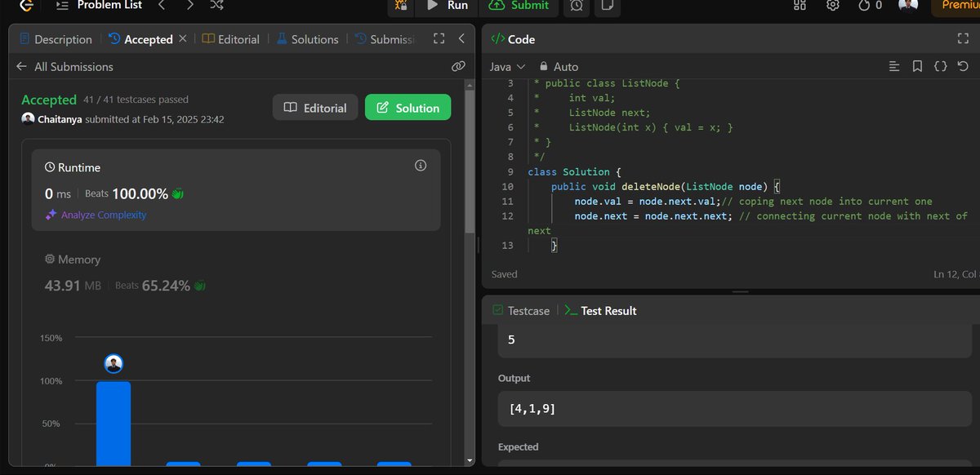Open the layout grid icon in the top bar

tap(799, 6)
